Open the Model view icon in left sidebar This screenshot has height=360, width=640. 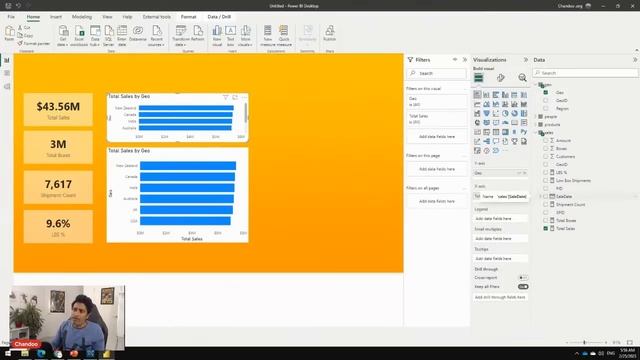click(7, 87)
